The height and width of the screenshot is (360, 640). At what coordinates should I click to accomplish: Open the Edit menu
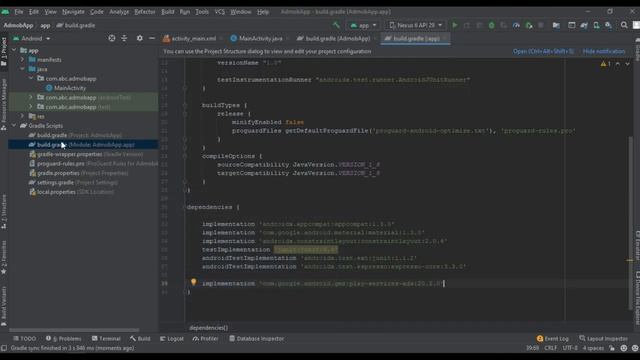coord(33,12)
